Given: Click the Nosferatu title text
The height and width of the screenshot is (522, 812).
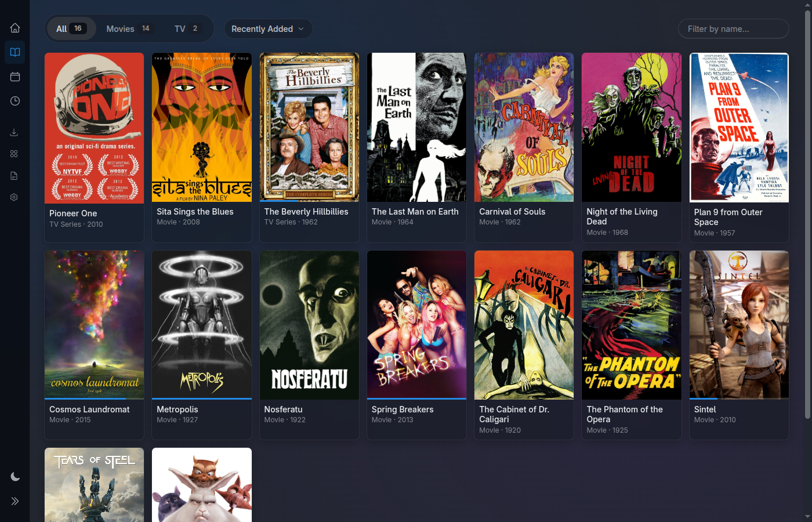Looking at the screenshot, I should click(x=283, y=409).
